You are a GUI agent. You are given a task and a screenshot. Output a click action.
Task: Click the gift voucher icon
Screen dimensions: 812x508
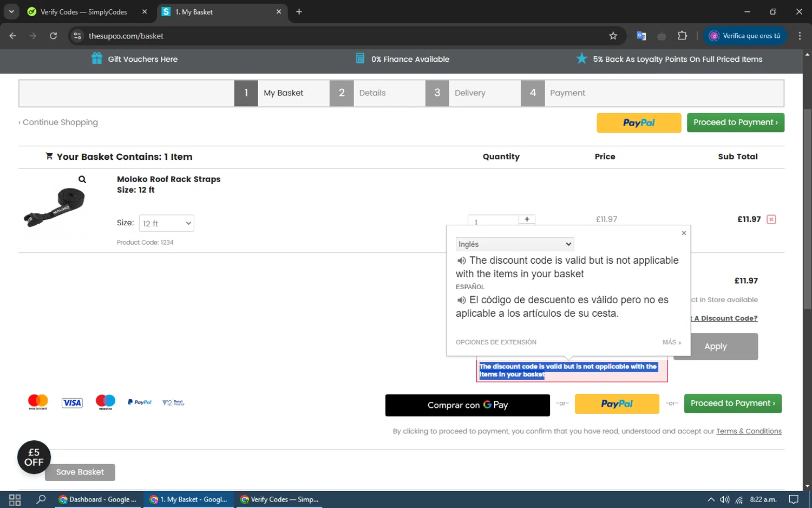click(97, 58)
